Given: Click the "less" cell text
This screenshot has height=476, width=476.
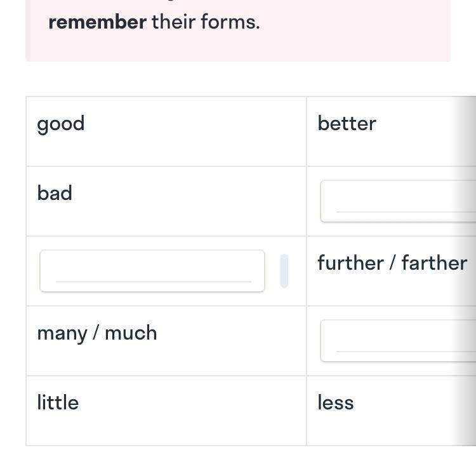Looking at the screenshot, I should 335,402.
